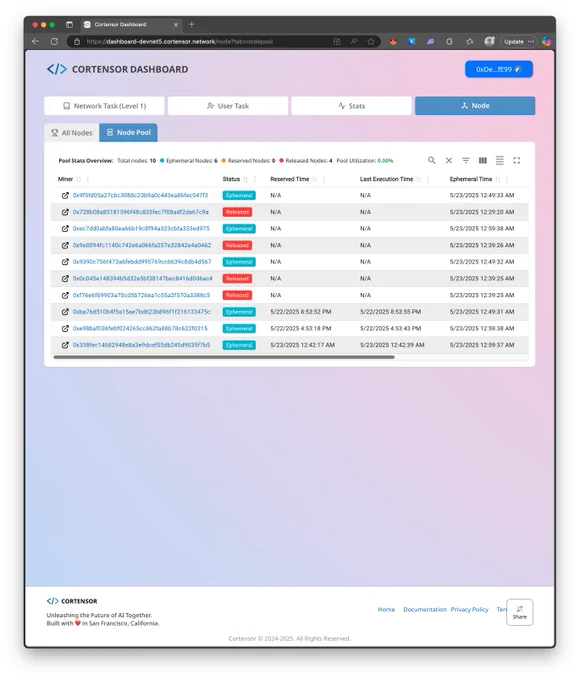Open external link icon for miner 0xba76d510
Viewport: 580px width, 680px height.
point(65,312)
